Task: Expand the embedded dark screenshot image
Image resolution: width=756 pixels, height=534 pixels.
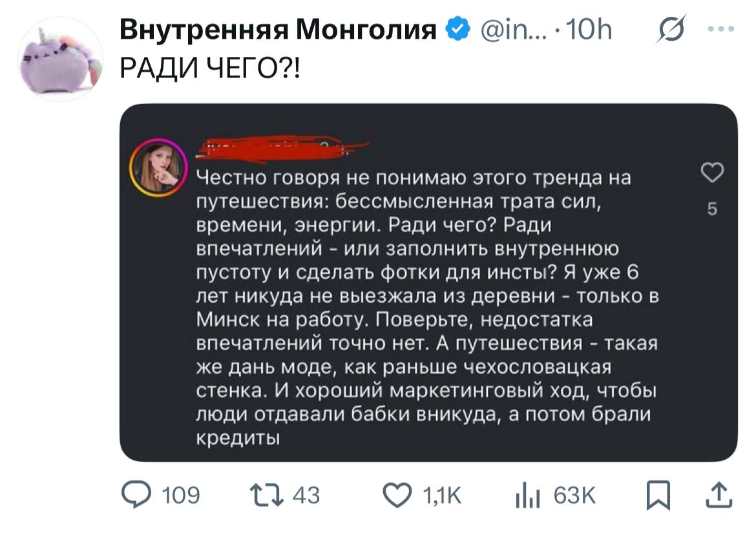Action: pos(428,282)
